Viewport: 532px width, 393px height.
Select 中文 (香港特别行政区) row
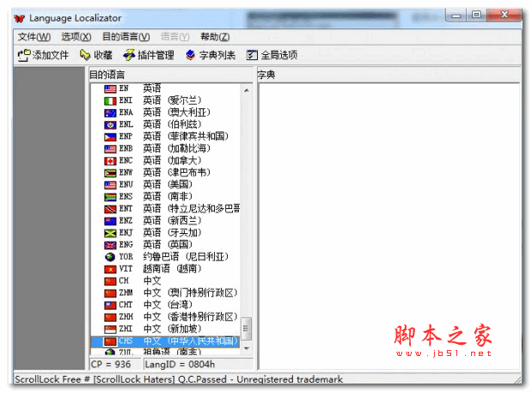(x=166, y=317)
